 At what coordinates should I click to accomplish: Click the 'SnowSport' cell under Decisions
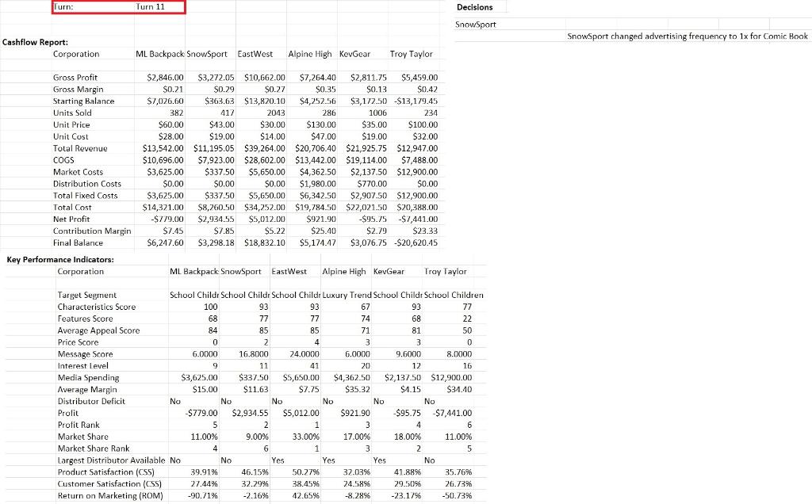tap(476, 25)
